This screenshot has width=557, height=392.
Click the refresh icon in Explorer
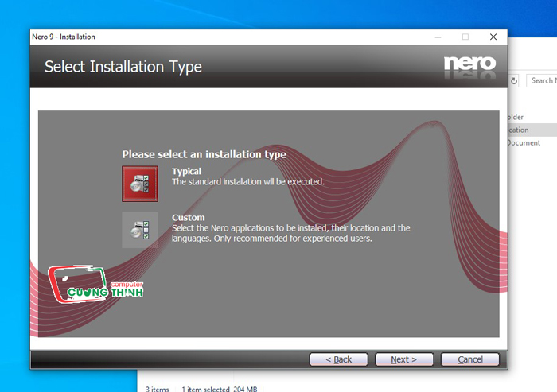click(514, 81)
